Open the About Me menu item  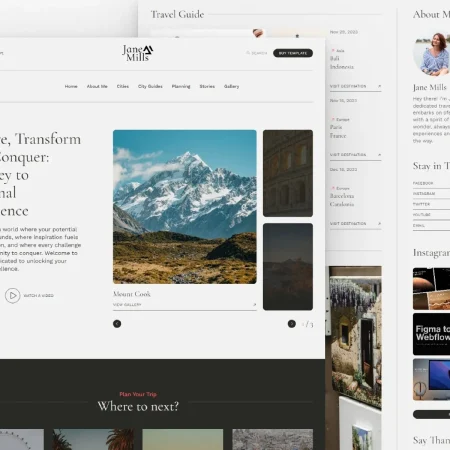97,86
